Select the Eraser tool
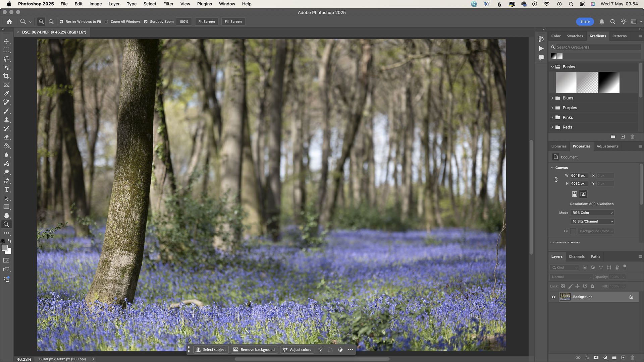Viewport: 644px width, 362px height. [x=6, y=137]
